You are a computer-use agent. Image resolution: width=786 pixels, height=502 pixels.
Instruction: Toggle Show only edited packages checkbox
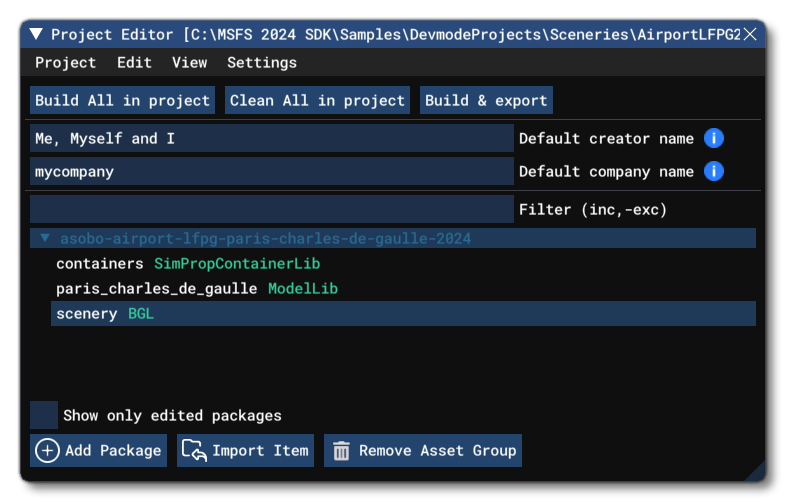tap(44, 415)
